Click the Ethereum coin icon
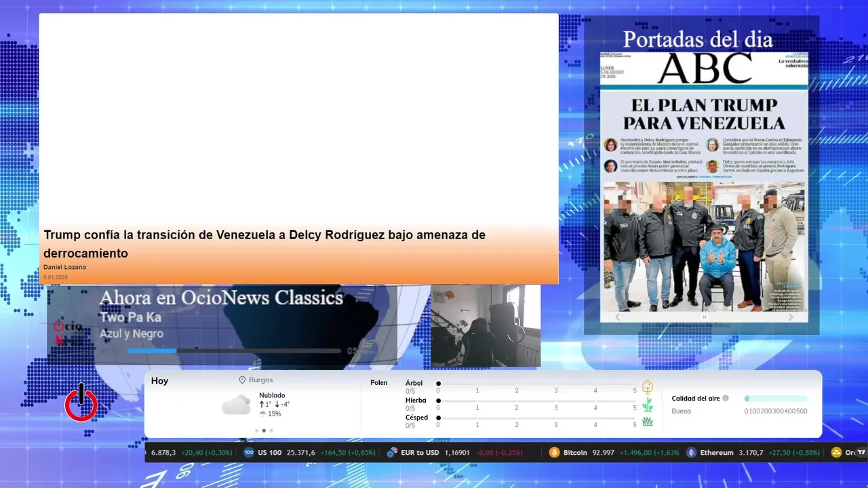Image resolution: width=868 pixels, height=488 pixels. tap(691, 452)
